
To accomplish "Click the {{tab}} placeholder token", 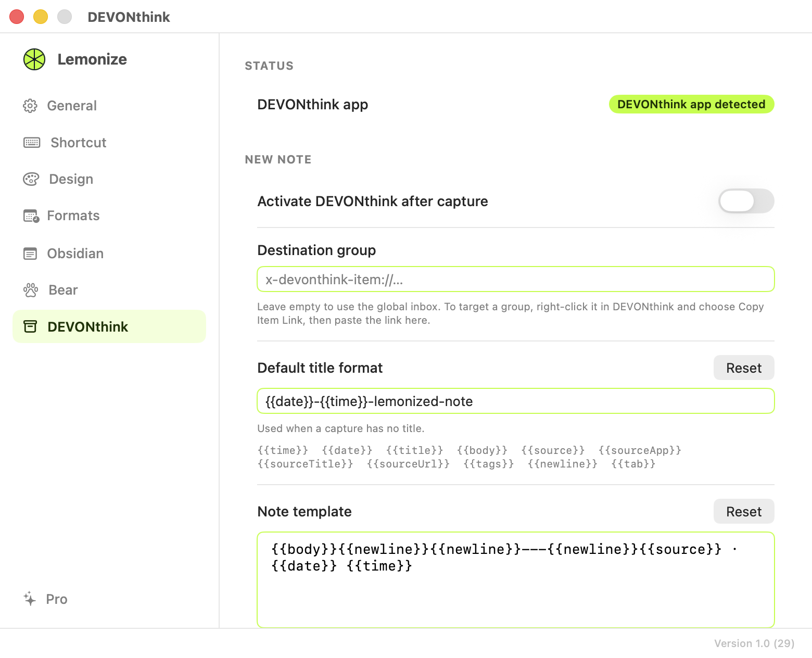I will coord(633,464).
